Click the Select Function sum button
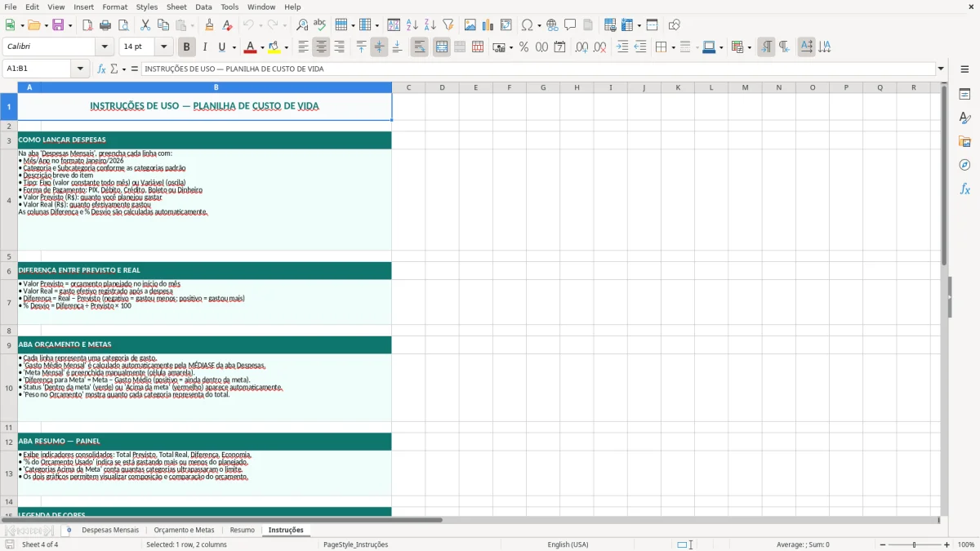This screenshot has width=980, height=551. pyautogui.click(x=114, y=69)
